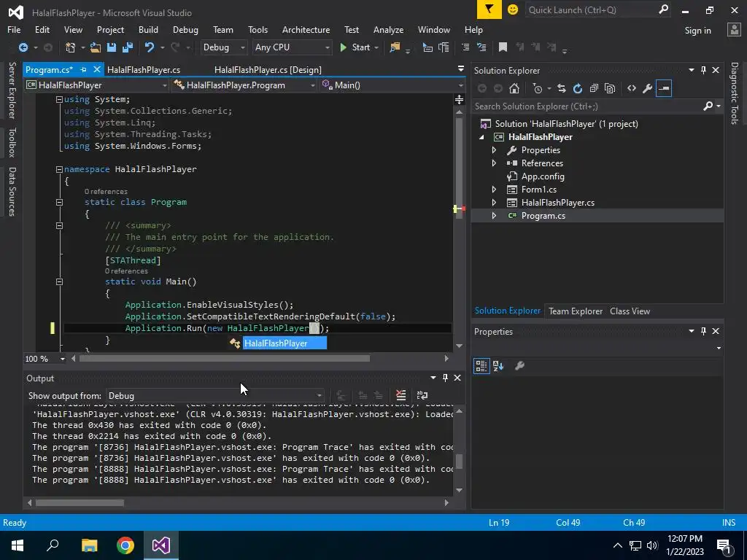
Task: Click Pending Changes Filter clock icon
Action: pyautogui.click(x=538, y=88)
